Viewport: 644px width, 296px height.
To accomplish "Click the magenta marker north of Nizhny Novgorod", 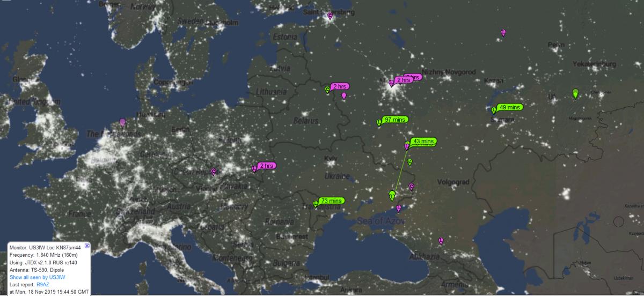I will [503, 33].
